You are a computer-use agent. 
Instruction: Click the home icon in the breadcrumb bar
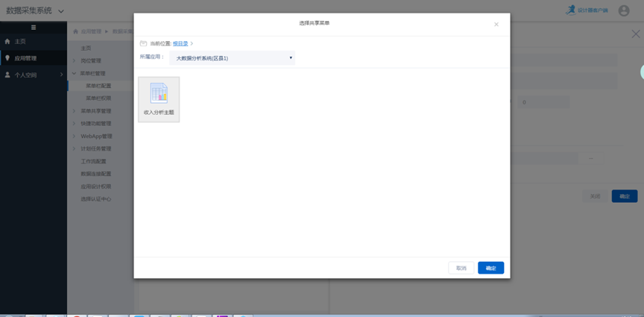(75, 31)
